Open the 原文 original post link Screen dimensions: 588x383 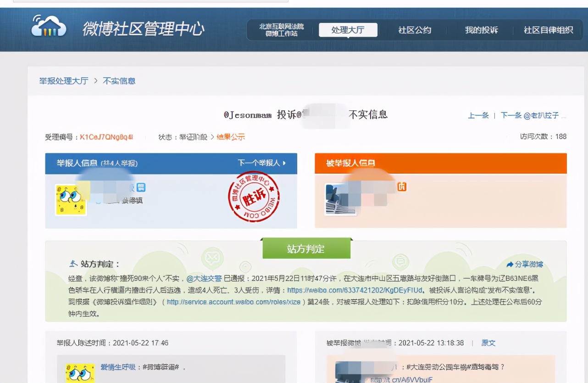[488, 343]
